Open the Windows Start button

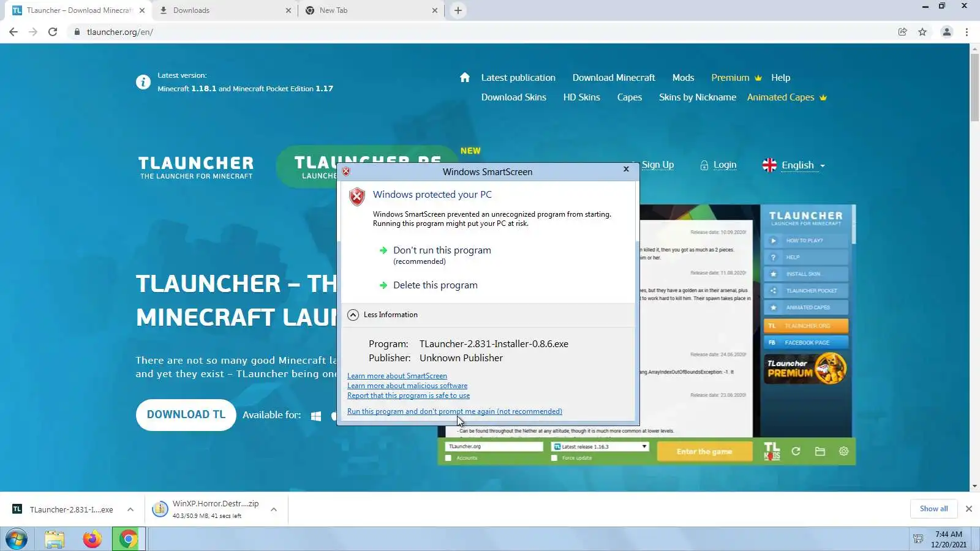[17, 539]
